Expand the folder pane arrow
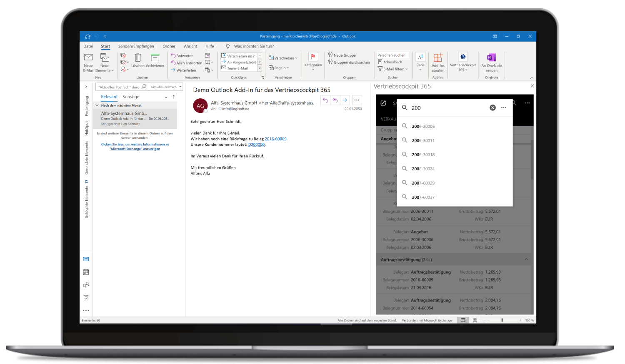625x364 pixels. 86,87
